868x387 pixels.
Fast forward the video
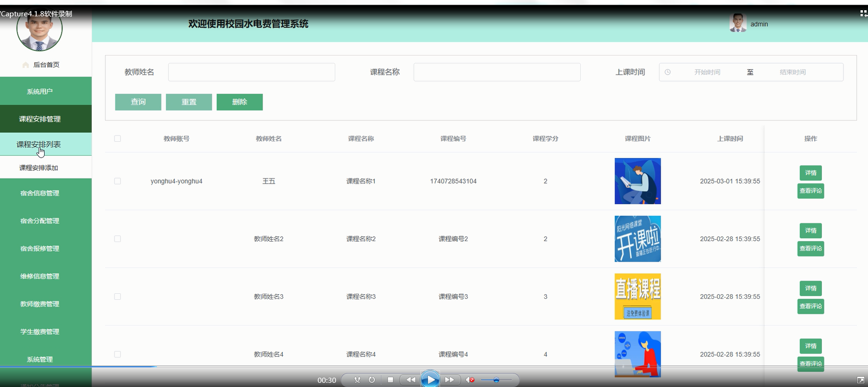click(449, 380)
